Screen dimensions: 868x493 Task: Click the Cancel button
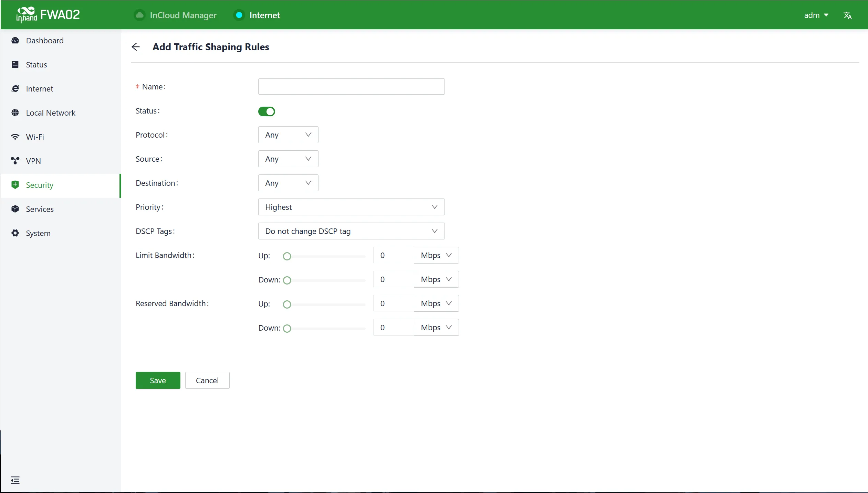207,381
